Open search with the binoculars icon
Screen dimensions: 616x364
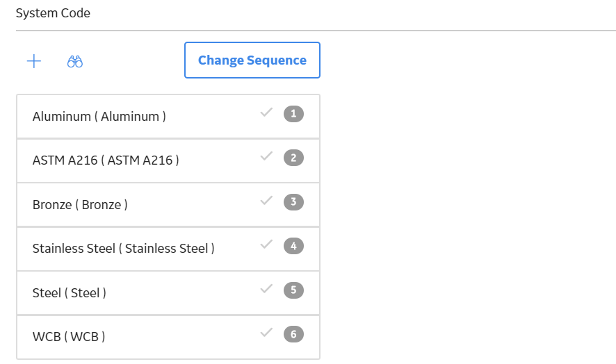[74, 62]
